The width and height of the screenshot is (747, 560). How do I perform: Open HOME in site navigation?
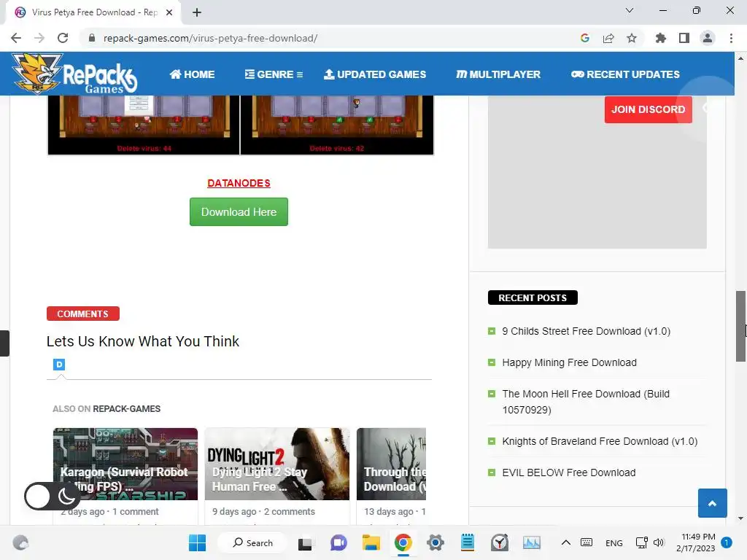click(192, 74)
